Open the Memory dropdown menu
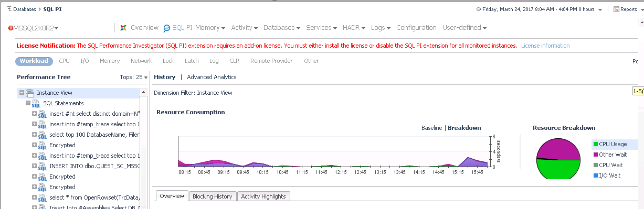The image size is (644, 209). (x=210, y=28)
